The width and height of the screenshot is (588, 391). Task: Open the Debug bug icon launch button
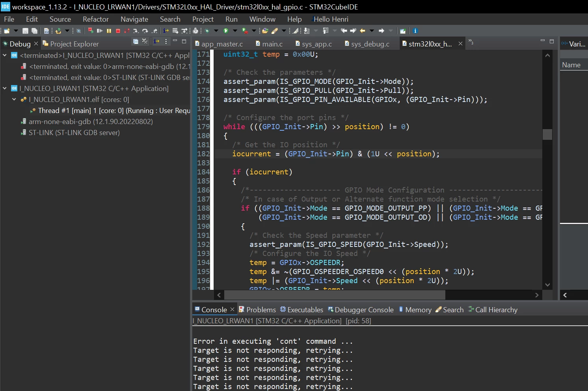click(x=207, y=31)
